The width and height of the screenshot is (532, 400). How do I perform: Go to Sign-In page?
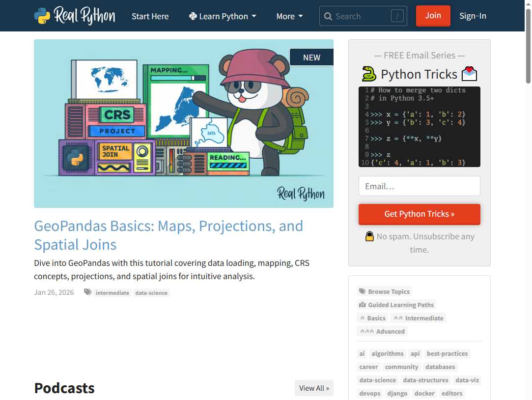click(x=473, y=16)
